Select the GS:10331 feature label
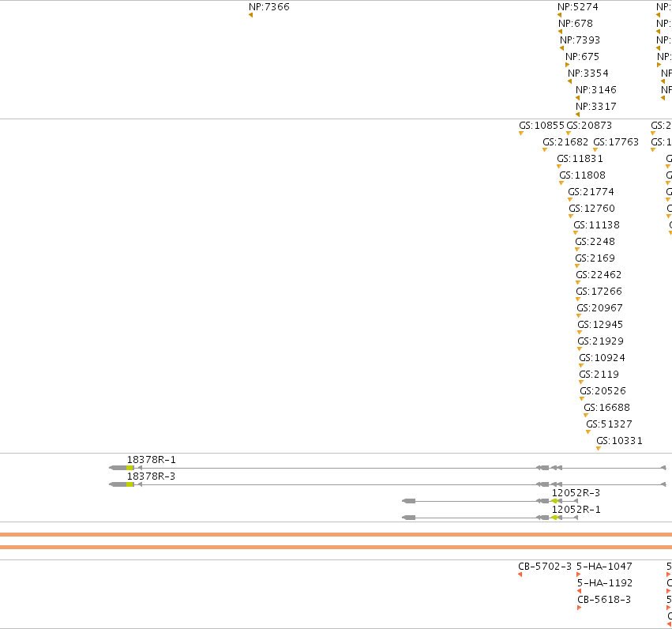Screen dimensions: 672x629 (619, 441)
